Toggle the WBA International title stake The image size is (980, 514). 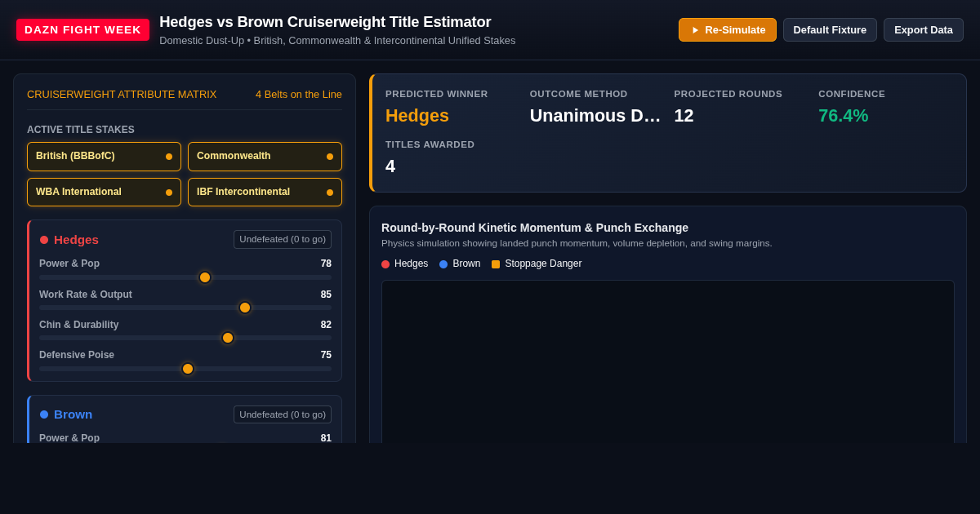[104, 193]
